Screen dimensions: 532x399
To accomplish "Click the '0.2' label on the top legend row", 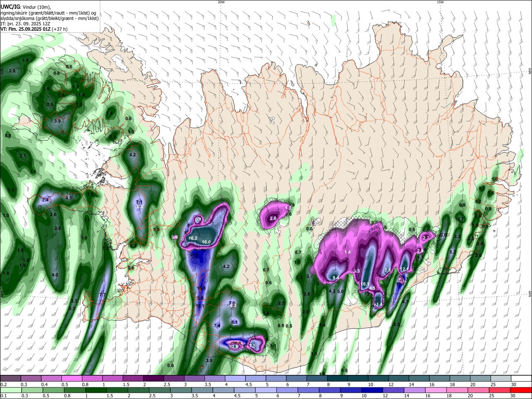I will [x=4, y=384].
